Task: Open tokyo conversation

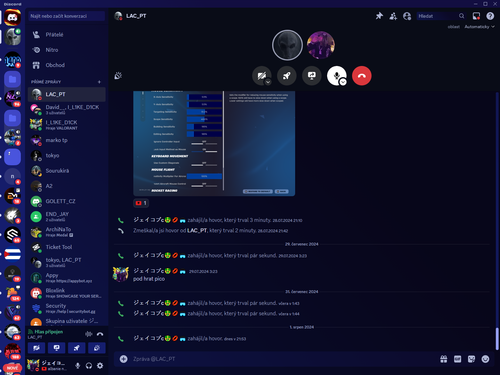Action: (x=67, y=156)
